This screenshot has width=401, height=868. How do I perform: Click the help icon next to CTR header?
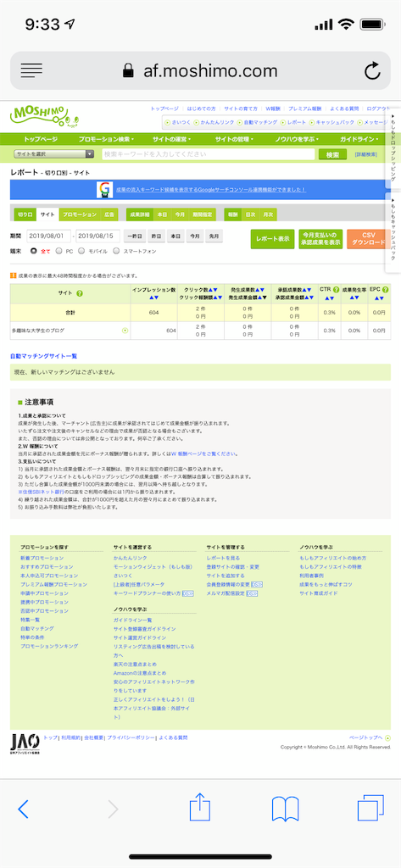337,290
